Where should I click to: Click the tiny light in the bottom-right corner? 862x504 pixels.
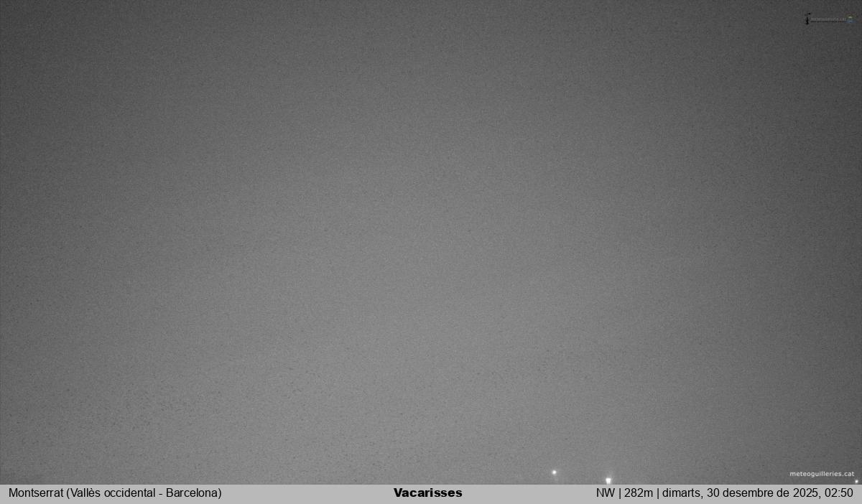coord(856,481)
